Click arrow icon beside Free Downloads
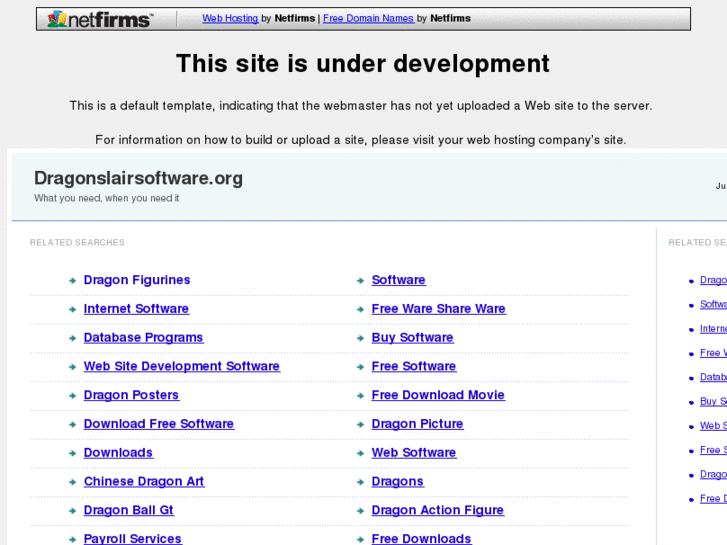This screenshot has width=727, height=545. 360,539
